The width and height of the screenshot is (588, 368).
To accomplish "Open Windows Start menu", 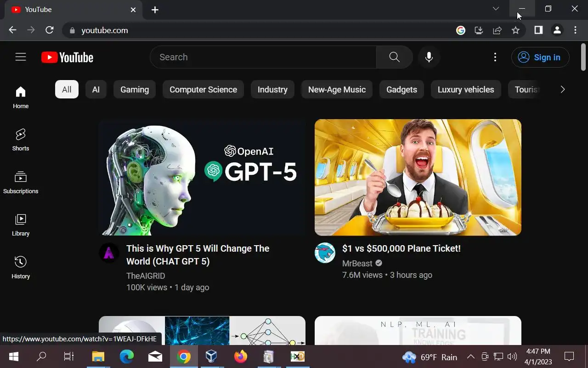I will tap(13, 356).
